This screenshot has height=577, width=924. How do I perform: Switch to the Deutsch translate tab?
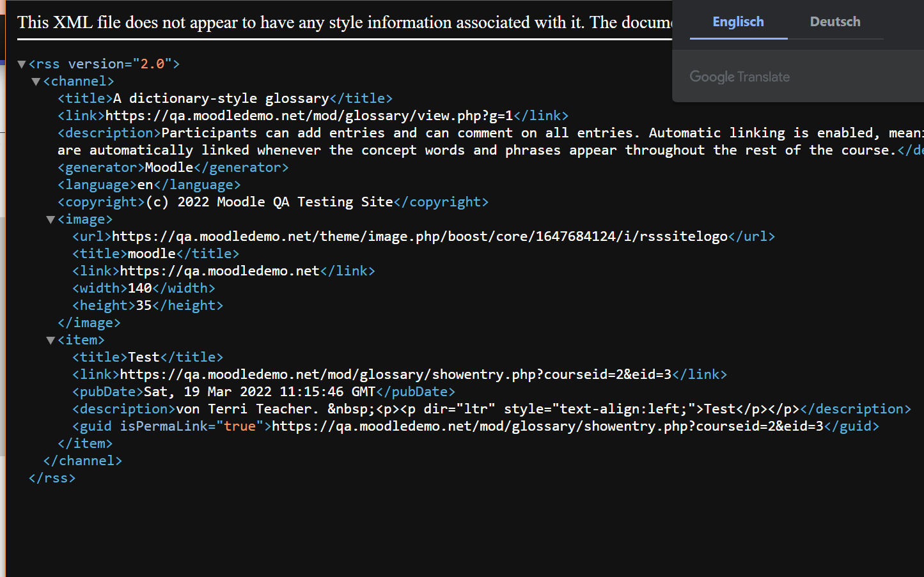[835, 22]
